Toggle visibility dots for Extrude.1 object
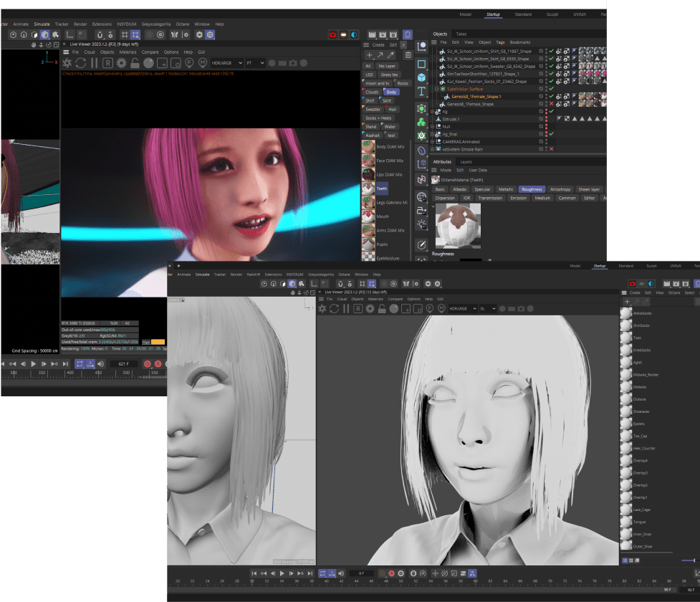This screenshot has width=700, height=602. [x=547, y=119]
